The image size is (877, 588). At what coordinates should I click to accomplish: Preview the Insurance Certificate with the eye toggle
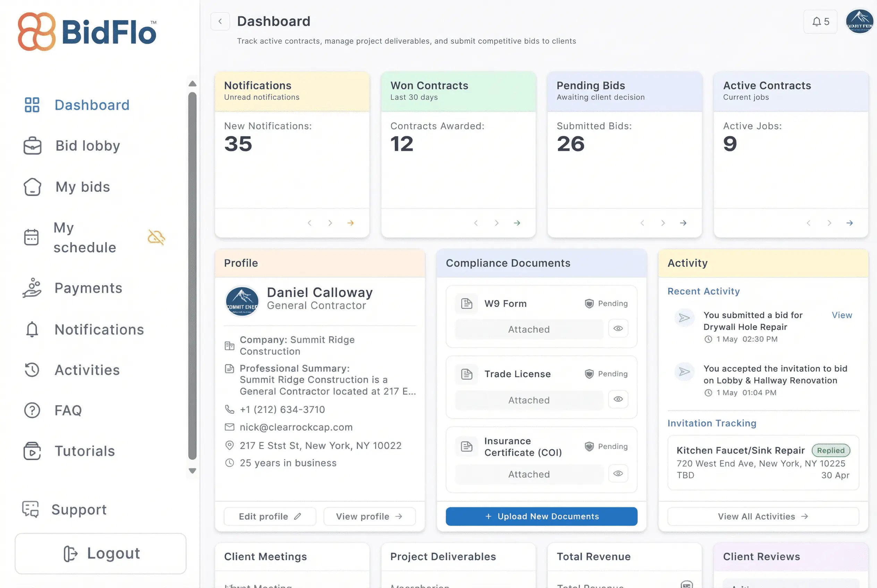pos(618,474)
